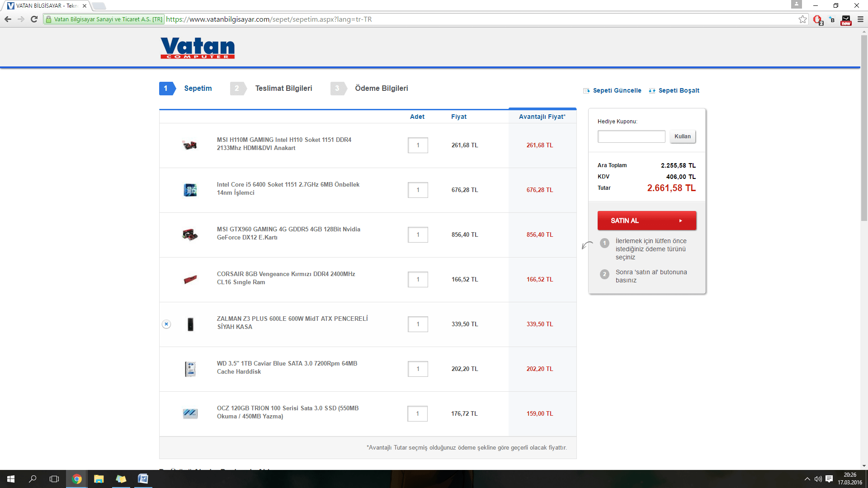
Task: Bookmark the page with the star icon
Action: click(x=802, y=19)
